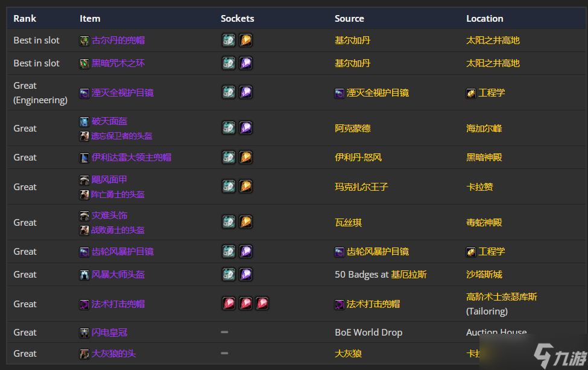This screenshot has height=370, width=588.
Task: Click the 黑暗咒术之环 item icon
Action: click(x=84, y=63)
